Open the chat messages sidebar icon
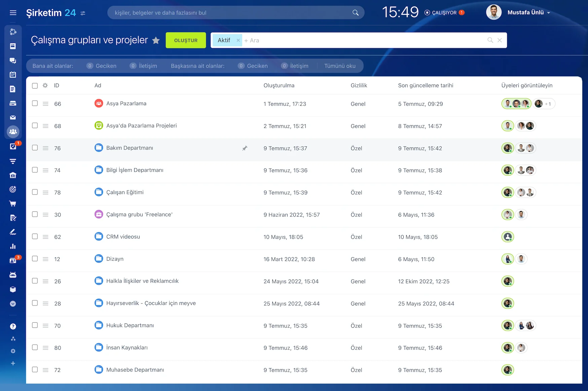588x391 pixels. [13, 61]
